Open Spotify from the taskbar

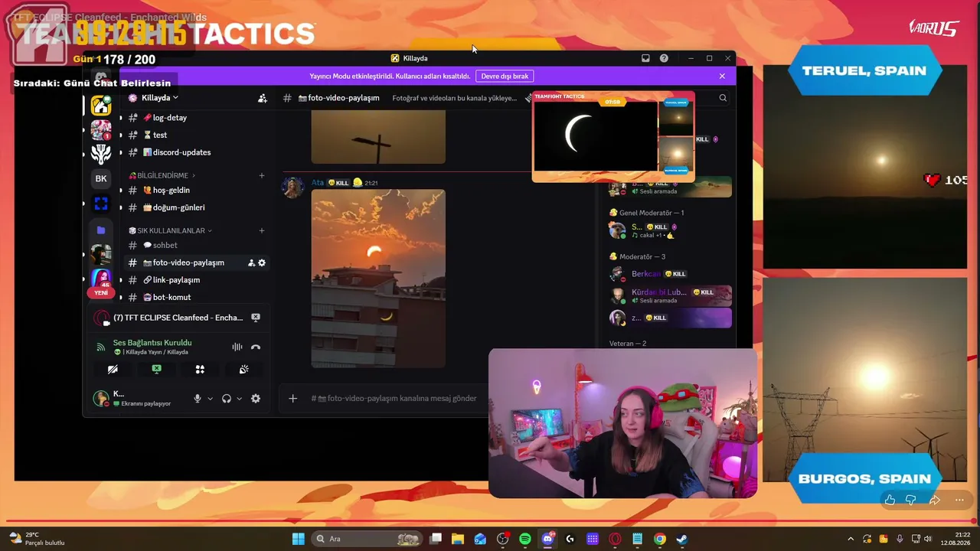[x=525, y=539]
